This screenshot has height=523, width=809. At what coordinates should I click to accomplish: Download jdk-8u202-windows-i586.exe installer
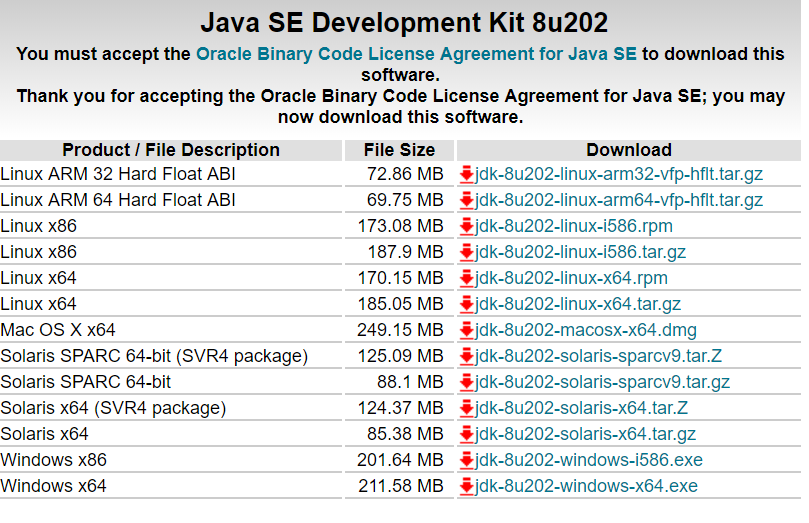coord(589,460)
